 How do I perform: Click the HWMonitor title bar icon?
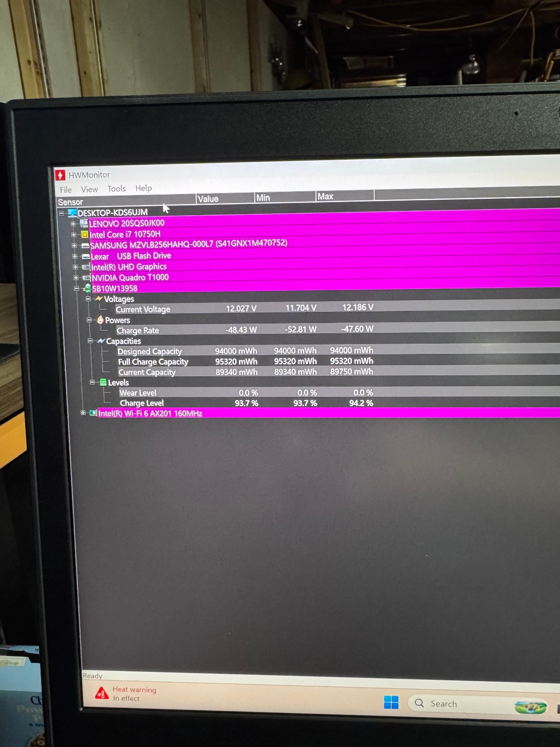[x=60, y=175]
